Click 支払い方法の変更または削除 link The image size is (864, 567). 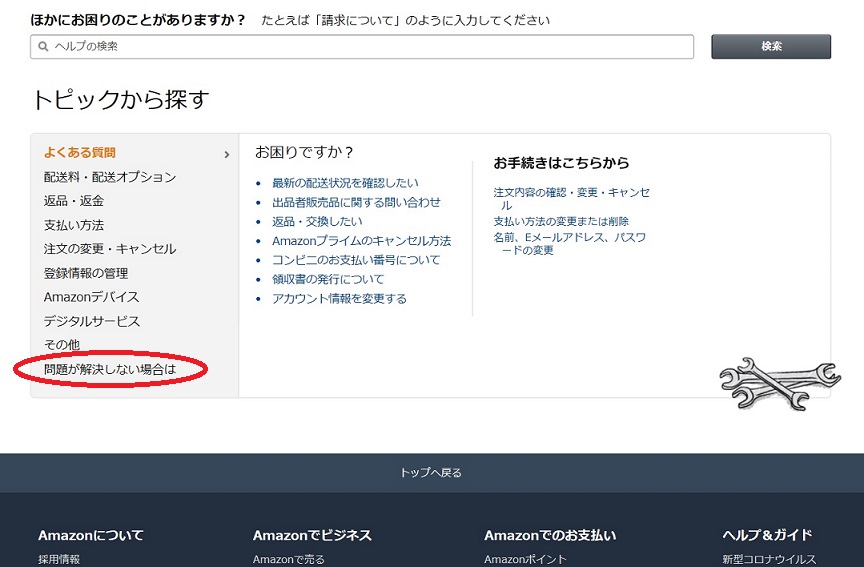click(x=561, y=222)
